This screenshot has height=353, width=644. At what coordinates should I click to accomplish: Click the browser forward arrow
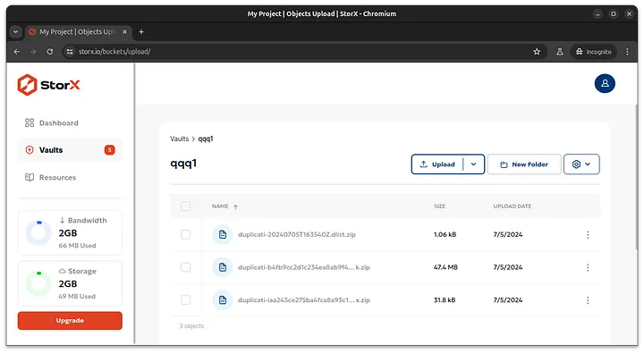point(33,52)
